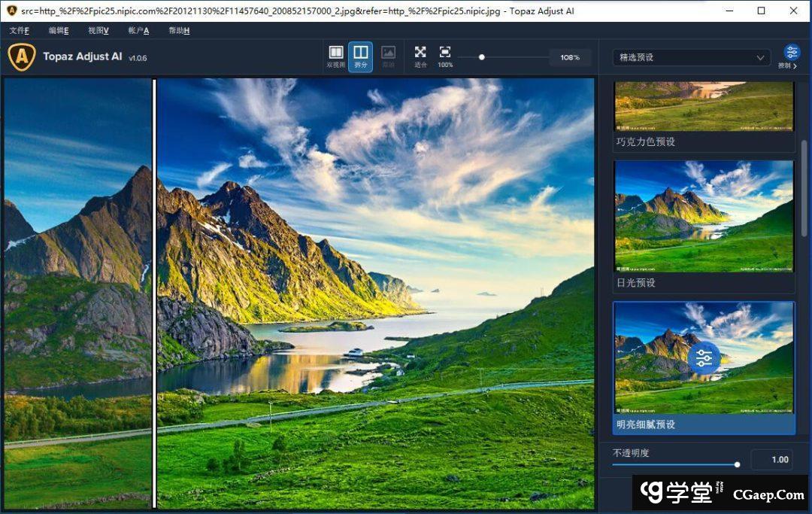
Task: Click the Topaz Adjust AI logo
Action: pyautogui.click(x=22, y=57)
